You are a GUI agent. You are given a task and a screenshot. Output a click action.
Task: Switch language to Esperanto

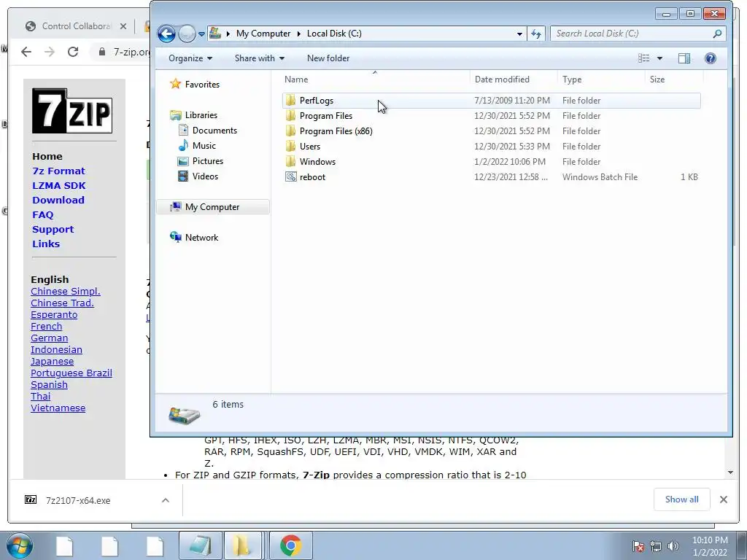54,314
